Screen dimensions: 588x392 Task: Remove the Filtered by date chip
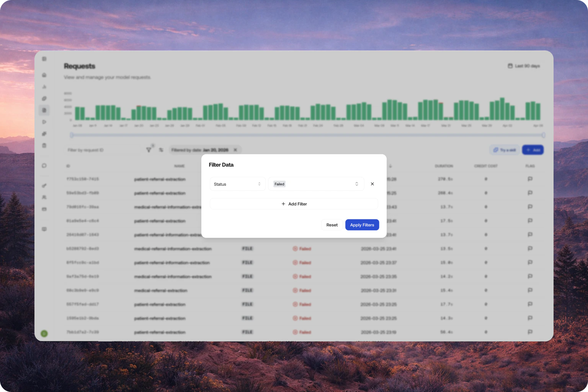point(235,150)
